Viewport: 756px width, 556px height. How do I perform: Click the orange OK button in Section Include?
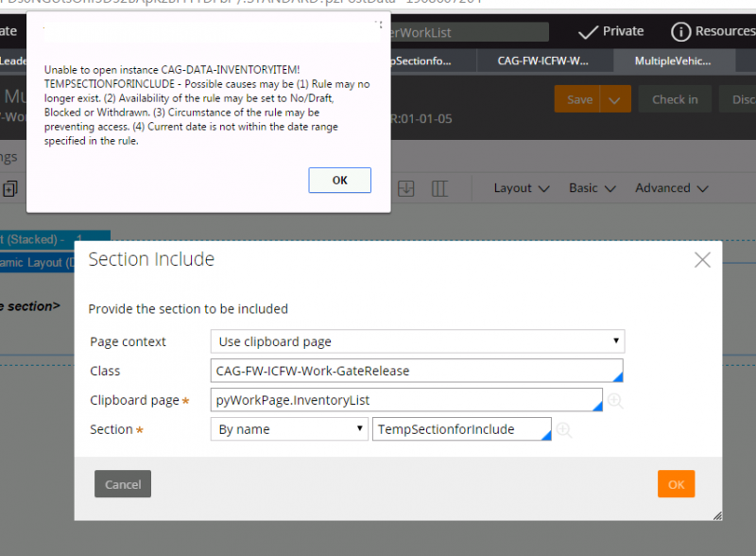pyautogui.click(x=676, y=483)
